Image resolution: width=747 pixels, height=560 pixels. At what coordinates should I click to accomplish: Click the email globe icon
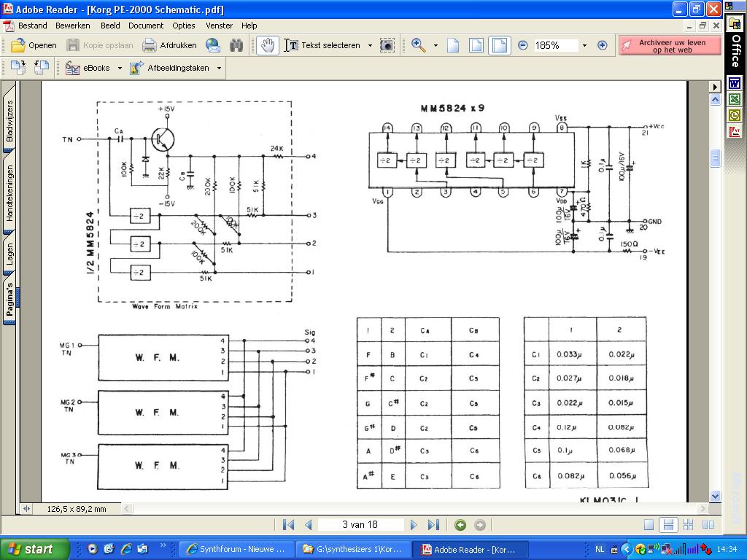coord(213,45)
